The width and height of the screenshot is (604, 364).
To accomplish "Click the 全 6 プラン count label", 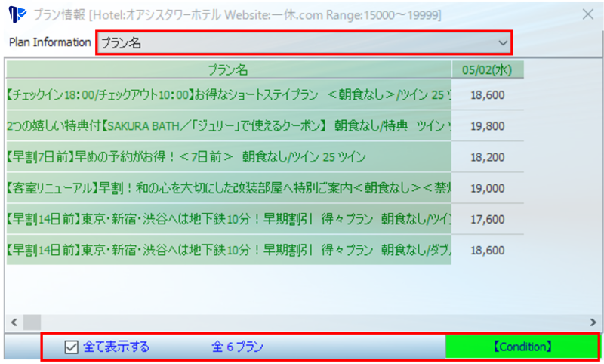I will point(237,347).
